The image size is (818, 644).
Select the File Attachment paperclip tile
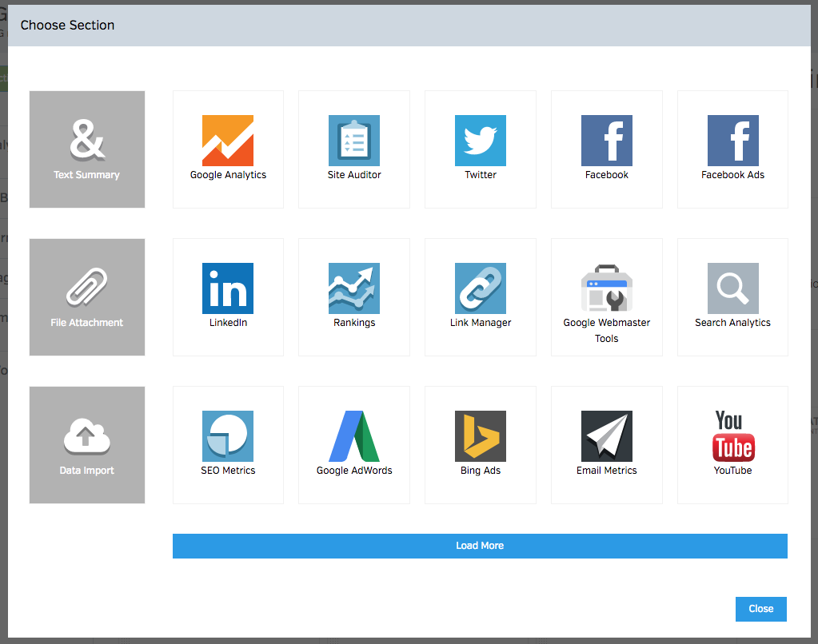[87, 297]
